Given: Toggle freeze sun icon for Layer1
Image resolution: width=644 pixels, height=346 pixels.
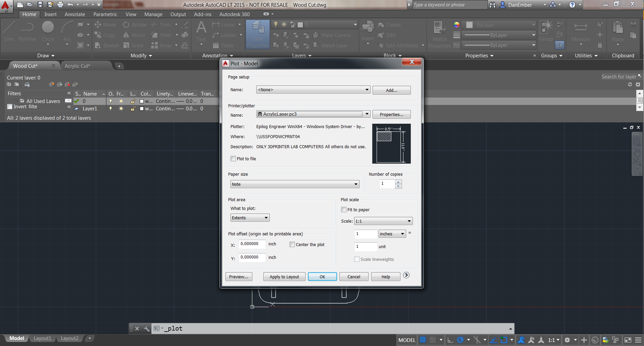Looking at the screenshot, I should point(121,109).
